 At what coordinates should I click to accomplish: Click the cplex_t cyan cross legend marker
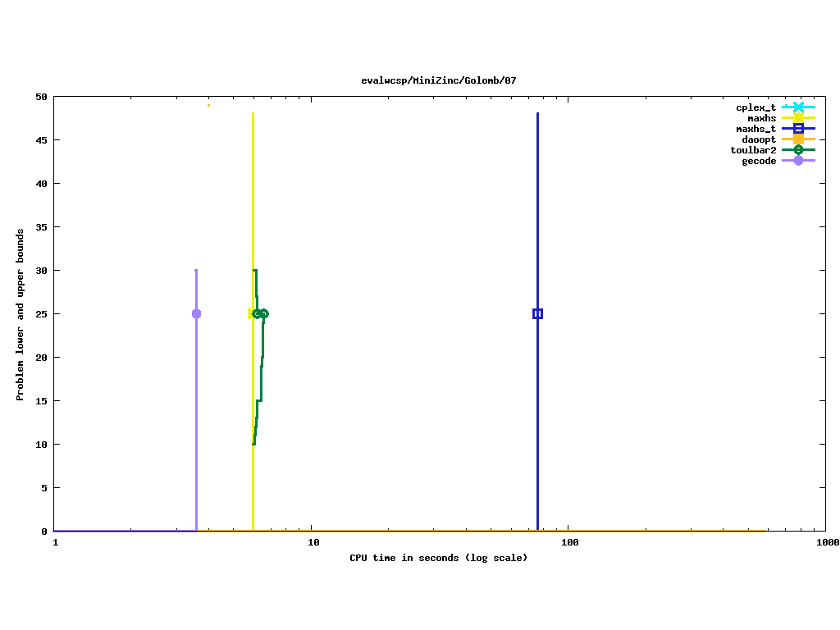click(x=798, y=107)
